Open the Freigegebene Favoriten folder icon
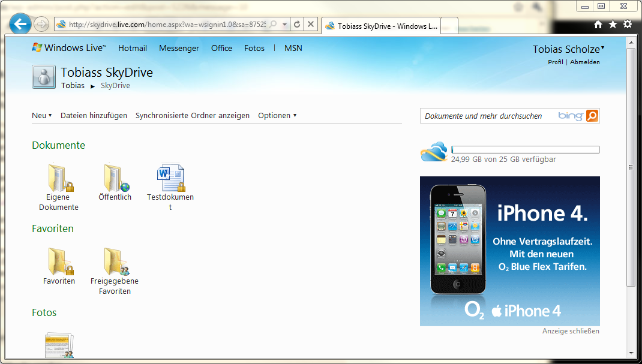 coord(116,261)
